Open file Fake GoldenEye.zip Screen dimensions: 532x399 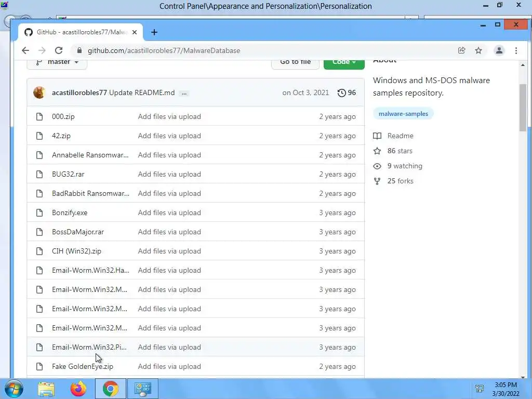coord(83,366)
